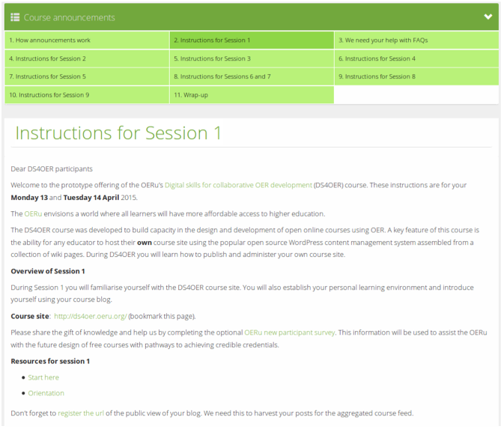Viewport: 504px width, 432px height.
Task: Go to Instructions for Session 5
Action: pyautogui.click(x=47, y=76)
